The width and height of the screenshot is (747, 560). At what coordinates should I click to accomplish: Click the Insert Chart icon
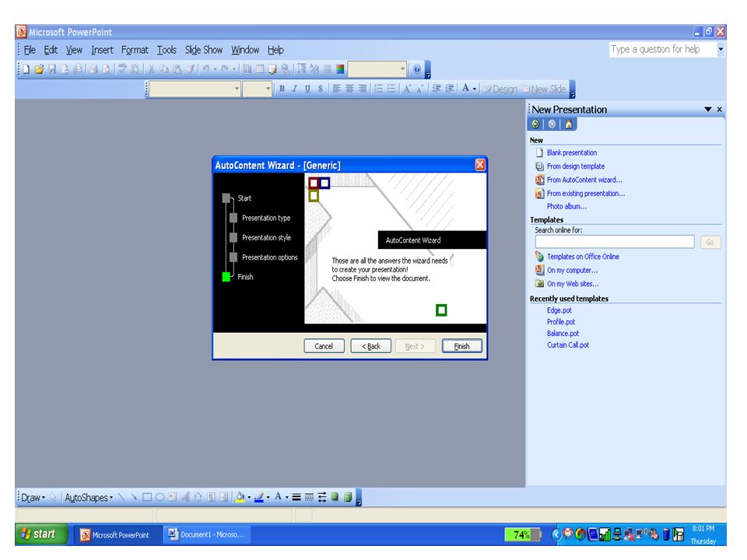coord(247,69)
